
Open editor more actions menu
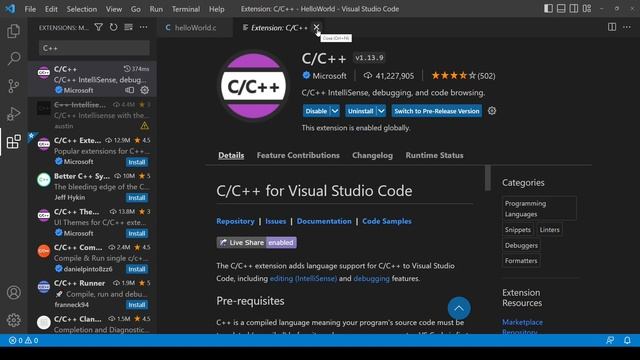[627, 27]
